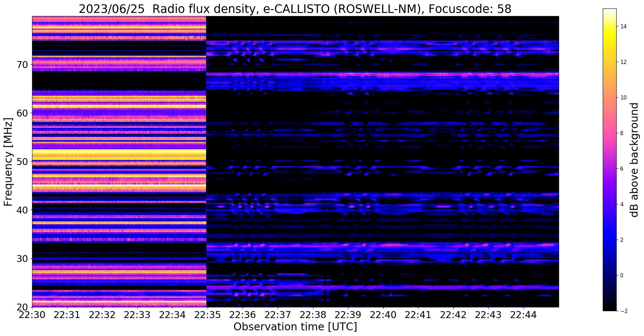Click the 40 MHz frequency tick label
The image size is (644, 336).
[23, 210]
